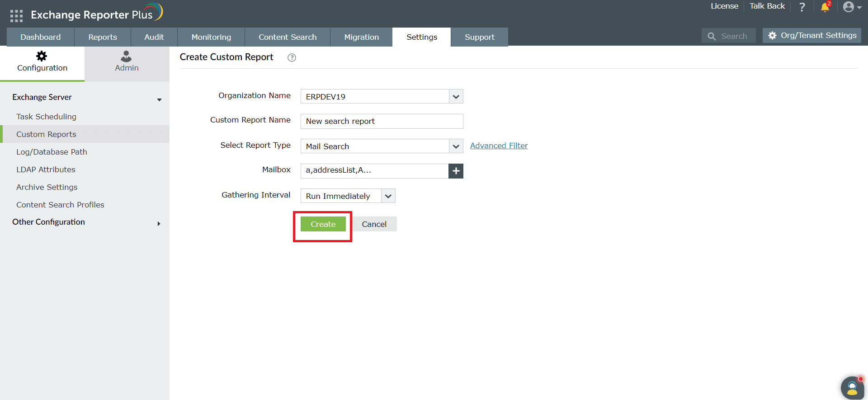This screenshot has height=400, width=868.
Task: Click the Cancel button
Action: click(374, 224)
